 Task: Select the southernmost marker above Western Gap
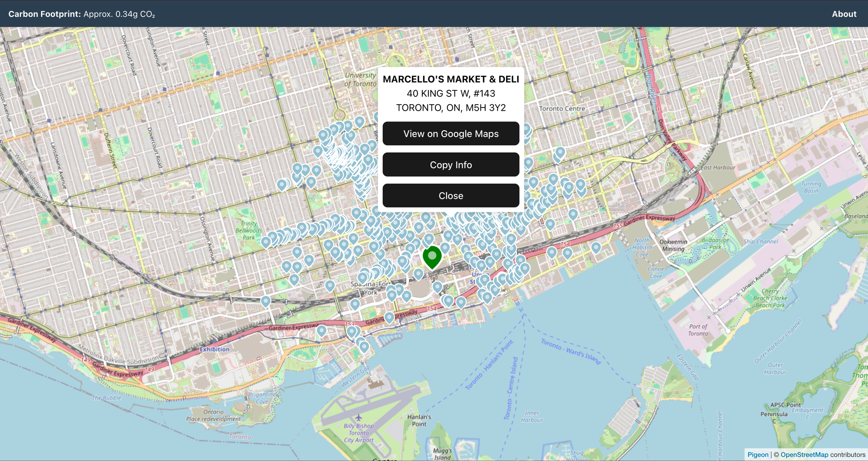click(365, 347)
